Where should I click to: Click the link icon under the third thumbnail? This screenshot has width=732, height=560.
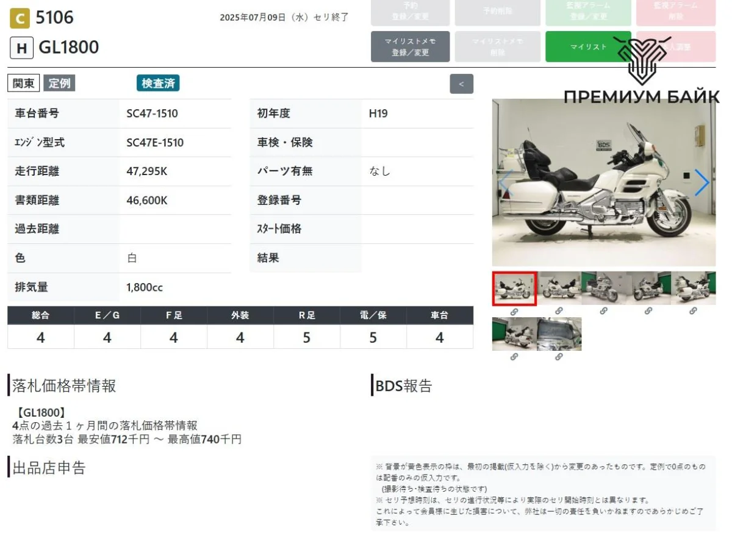603,311
